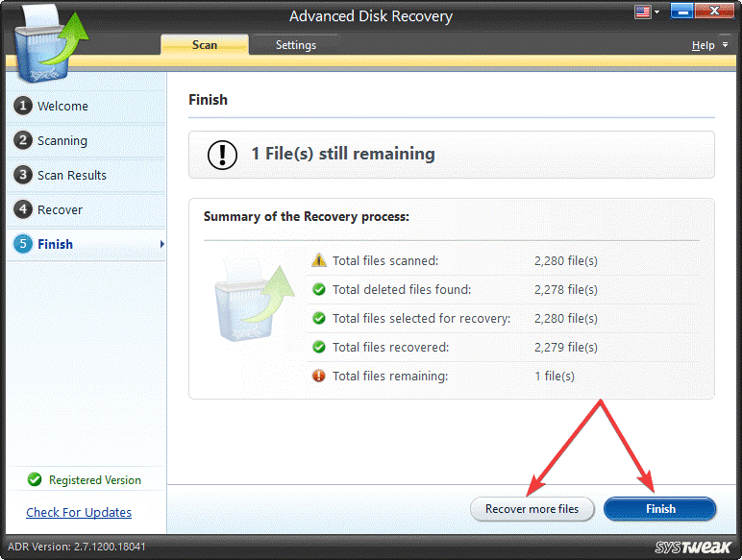
Task: Click the step 1 number icon
Action: click(x=23, y=106)
